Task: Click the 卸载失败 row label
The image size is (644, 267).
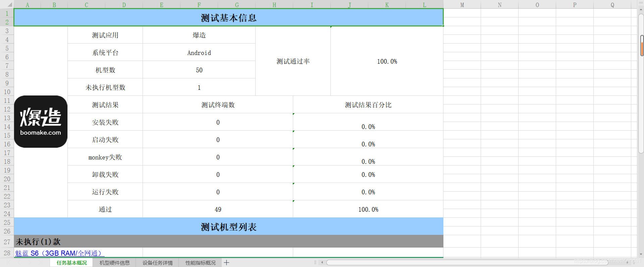Action: [x=105, y=174]
